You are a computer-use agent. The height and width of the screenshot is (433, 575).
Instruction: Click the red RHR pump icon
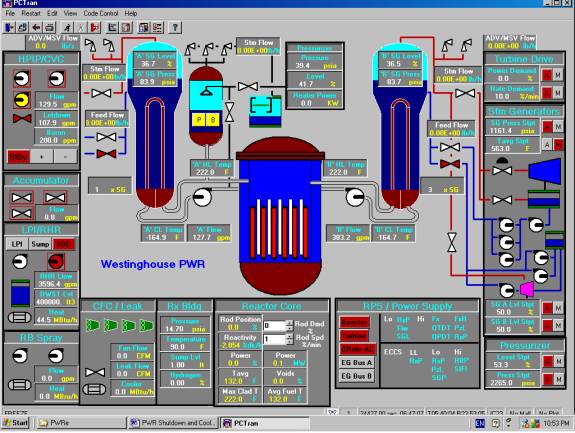pyautogui.click(x=55, y=261)
